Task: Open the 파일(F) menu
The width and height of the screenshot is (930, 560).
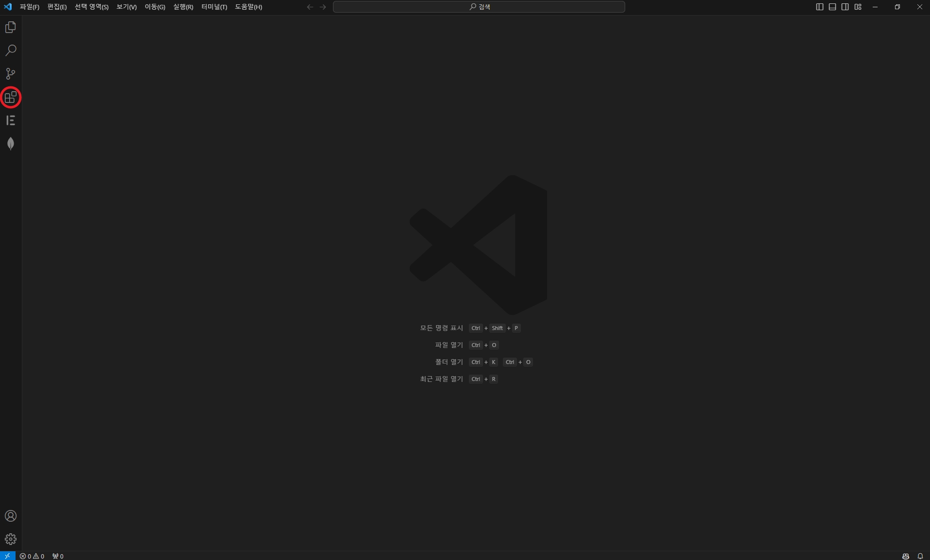Action: pos(30,7)
